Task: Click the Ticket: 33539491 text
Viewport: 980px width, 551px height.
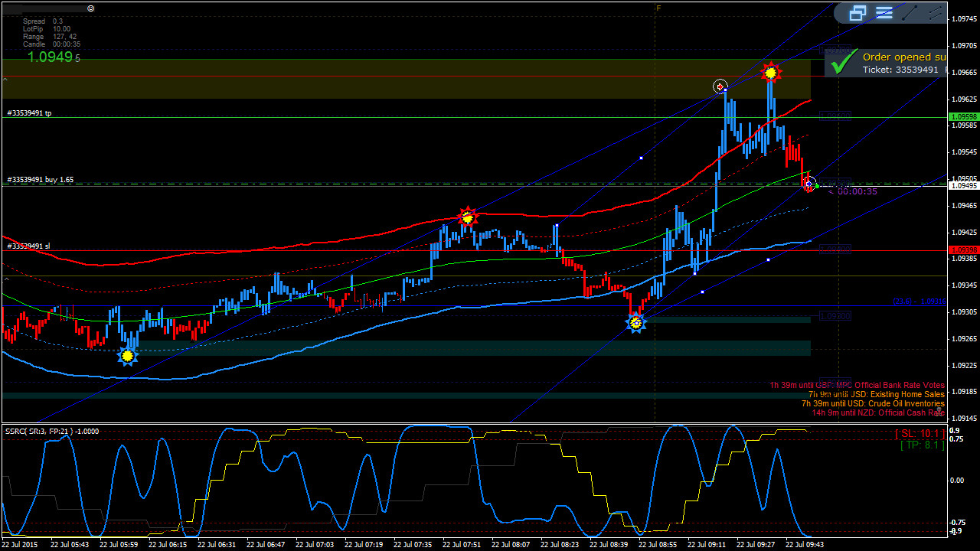Action: click(900, 70)
